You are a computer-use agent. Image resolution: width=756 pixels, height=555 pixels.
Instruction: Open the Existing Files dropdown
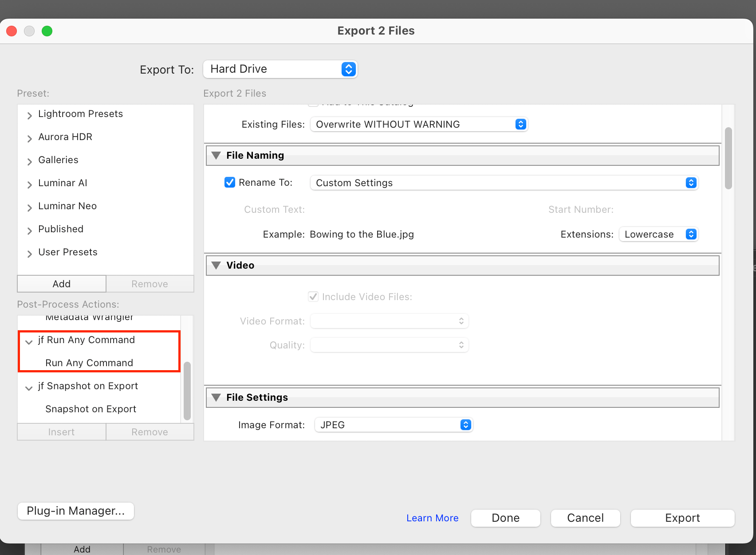click(419, 125)
